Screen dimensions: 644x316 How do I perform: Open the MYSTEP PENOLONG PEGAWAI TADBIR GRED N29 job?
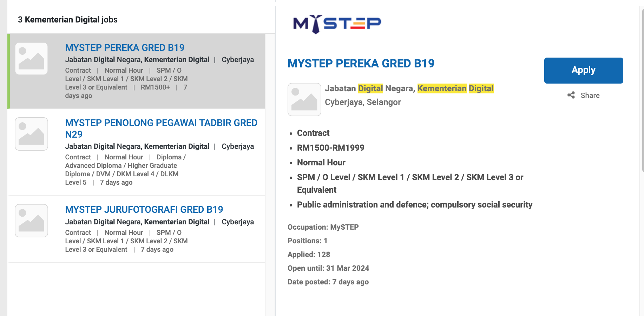(x=161, y=128)
